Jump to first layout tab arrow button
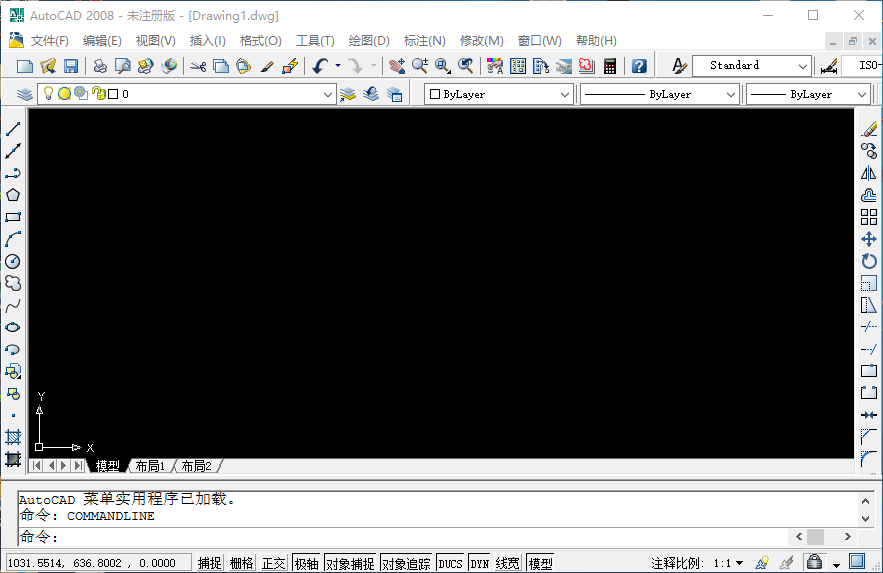The width and height of the screenshot is (883, 573). click(36, 465)
